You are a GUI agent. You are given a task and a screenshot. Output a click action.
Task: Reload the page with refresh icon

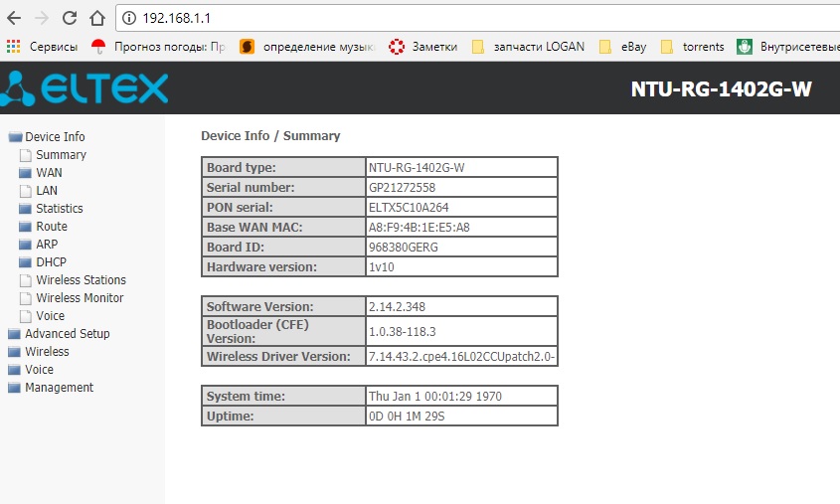coord(70,18)
